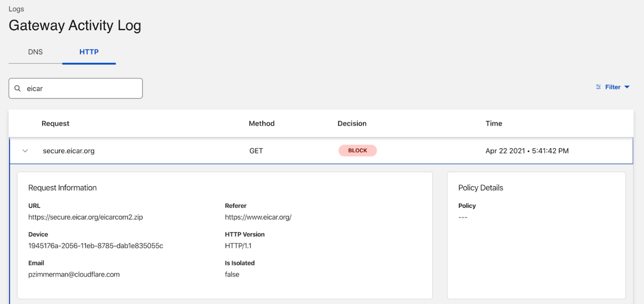The height and width of the screenshot is (304, 644).
Task: Click the Gateway Activity Log title
Action: [75, 25]
